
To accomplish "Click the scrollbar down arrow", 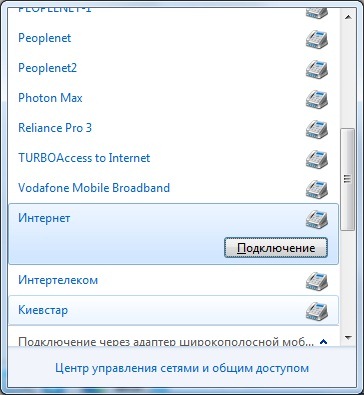I will click(348, 338).
